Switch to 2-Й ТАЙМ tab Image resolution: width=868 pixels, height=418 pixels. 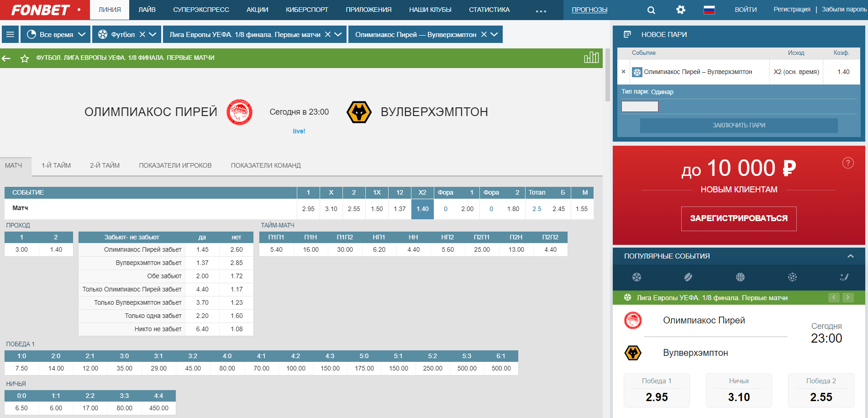[105, 165]
